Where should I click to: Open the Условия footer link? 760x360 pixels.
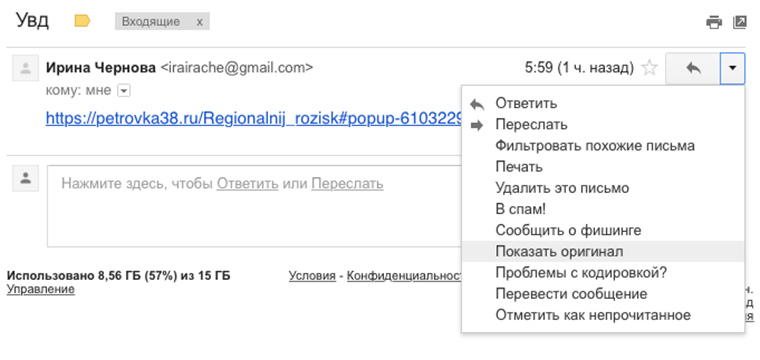click(x=312, y=276)
